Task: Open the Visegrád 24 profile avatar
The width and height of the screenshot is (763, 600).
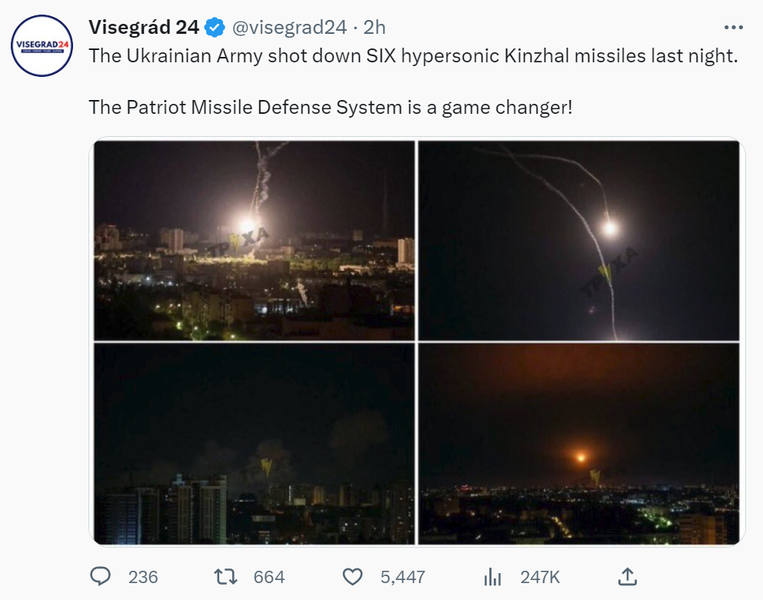Action: pyautogui.click(x=42, y=46)
